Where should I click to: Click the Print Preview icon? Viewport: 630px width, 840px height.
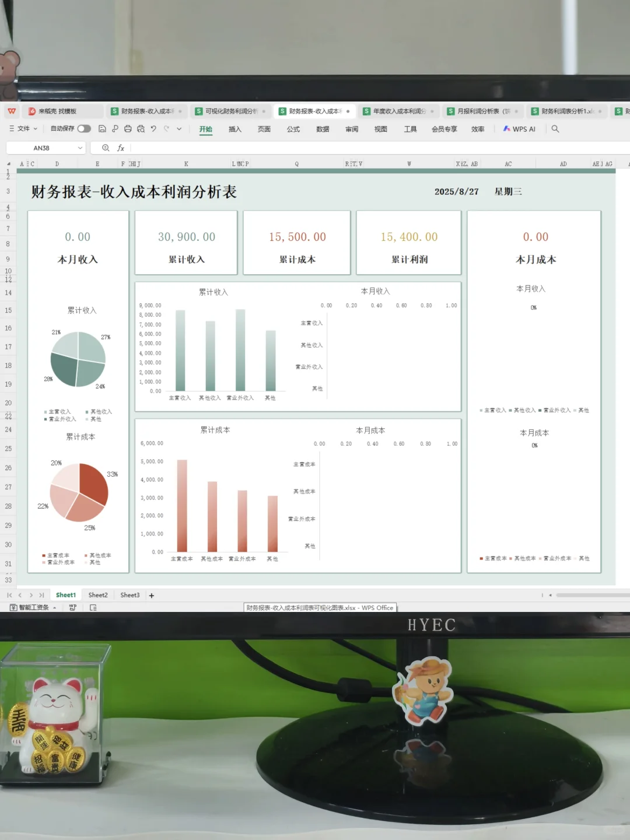point(141,129)
